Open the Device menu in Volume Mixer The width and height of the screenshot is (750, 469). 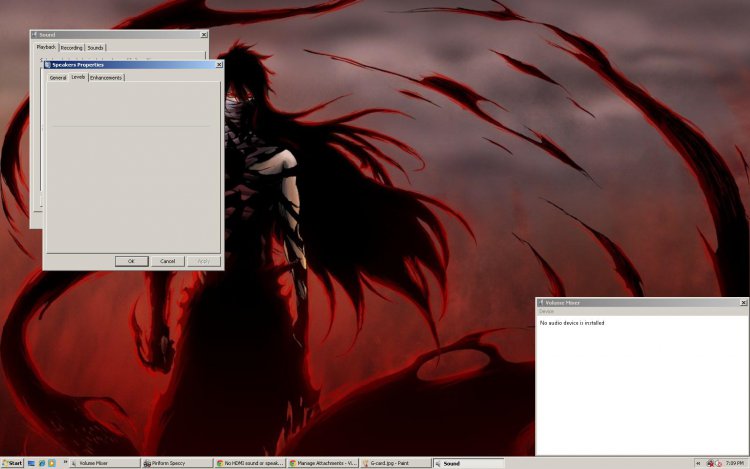tap(546, 311)
